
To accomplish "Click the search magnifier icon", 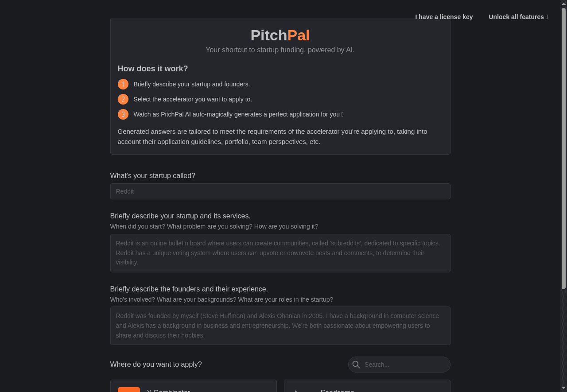I will click(x=356, y=364).
